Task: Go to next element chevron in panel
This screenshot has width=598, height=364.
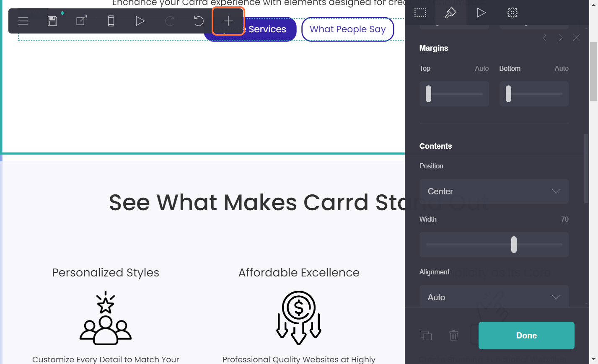Action: [x=561, y=38]
